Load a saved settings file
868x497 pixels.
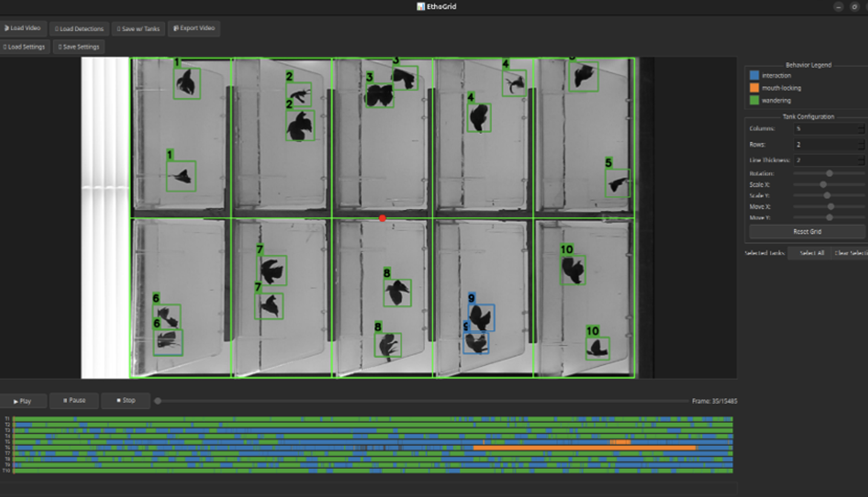pos(25,47)
